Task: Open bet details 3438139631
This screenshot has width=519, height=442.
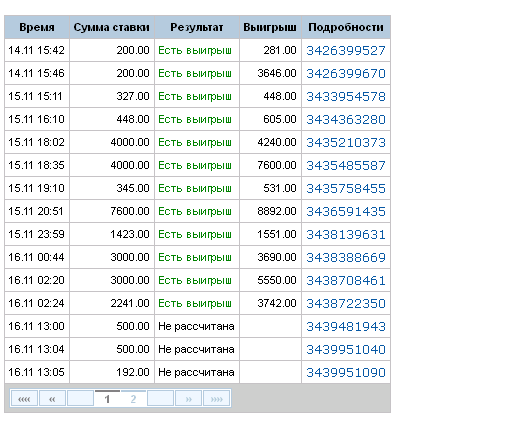Action: 346,235
